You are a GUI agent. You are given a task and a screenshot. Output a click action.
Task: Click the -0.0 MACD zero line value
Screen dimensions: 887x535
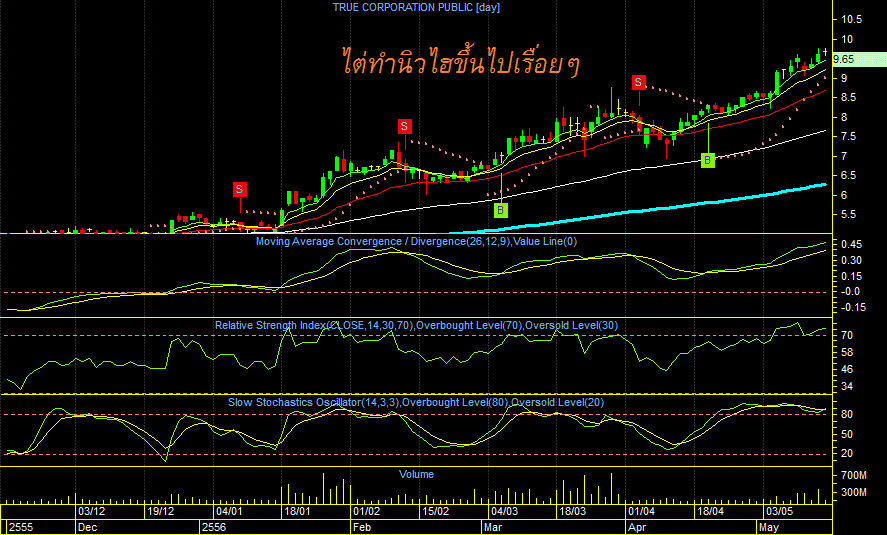point(849,292)
